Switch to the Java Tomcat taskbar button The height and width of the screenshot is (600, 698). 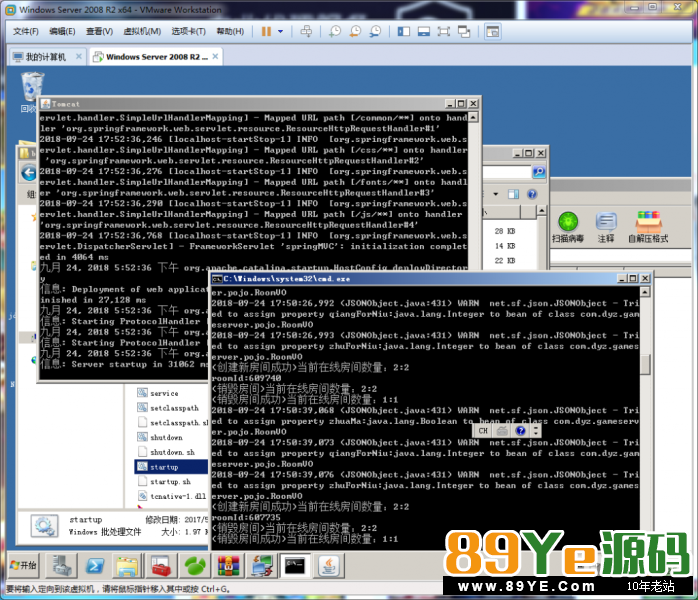coord(329,566)
